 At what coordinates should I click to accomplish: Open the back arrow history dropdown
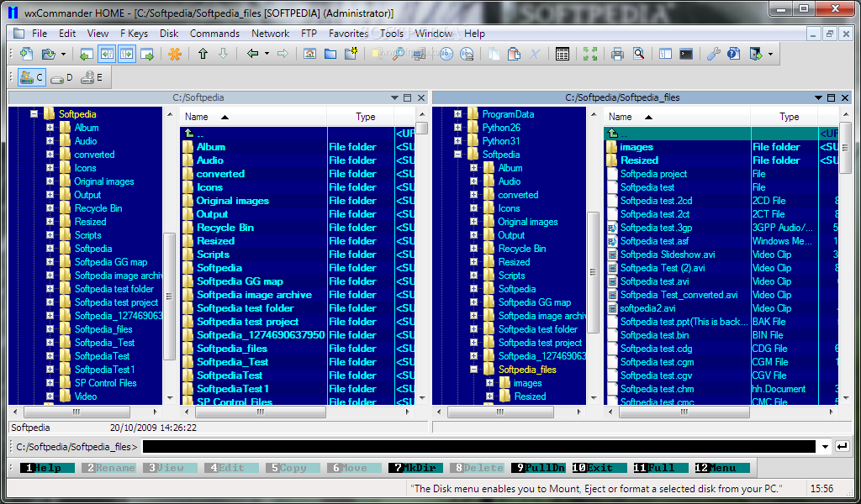point(267,54)
